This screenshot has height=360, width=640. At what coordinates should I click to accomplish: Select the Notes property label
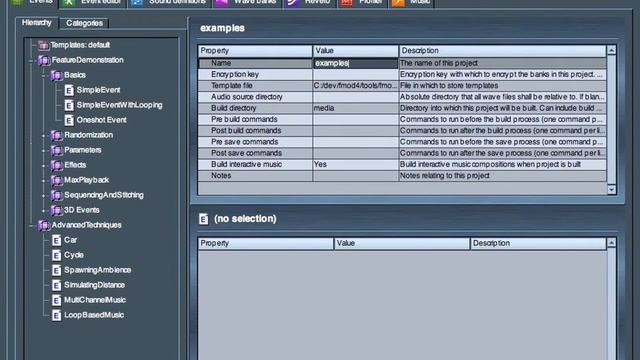(x=221, y=176)
